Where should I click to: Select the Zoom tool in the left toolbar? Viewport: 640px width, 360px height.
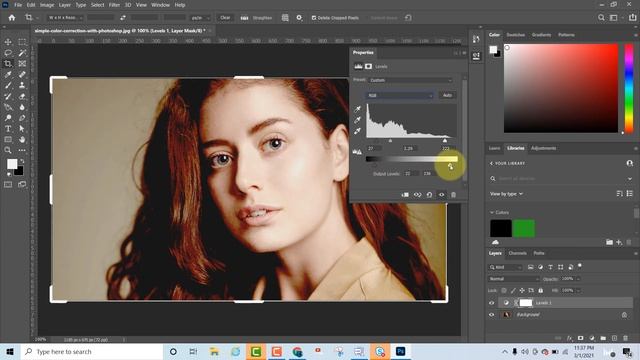(x=8, y=150)
